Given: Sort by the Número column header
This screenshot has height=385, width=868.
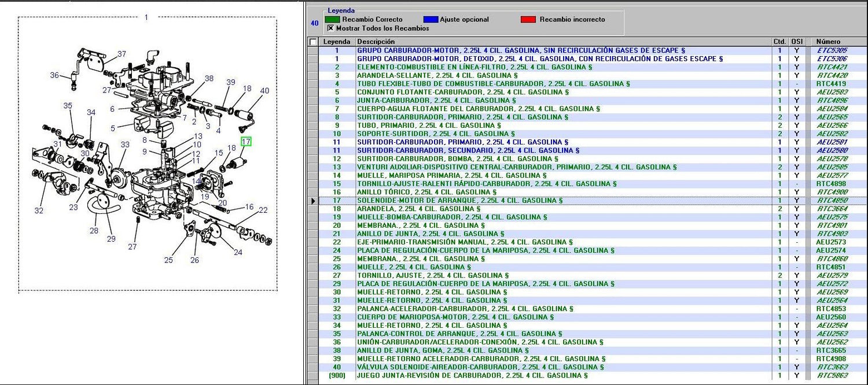Looking at the screenshot, I should [x=828, y=42].
